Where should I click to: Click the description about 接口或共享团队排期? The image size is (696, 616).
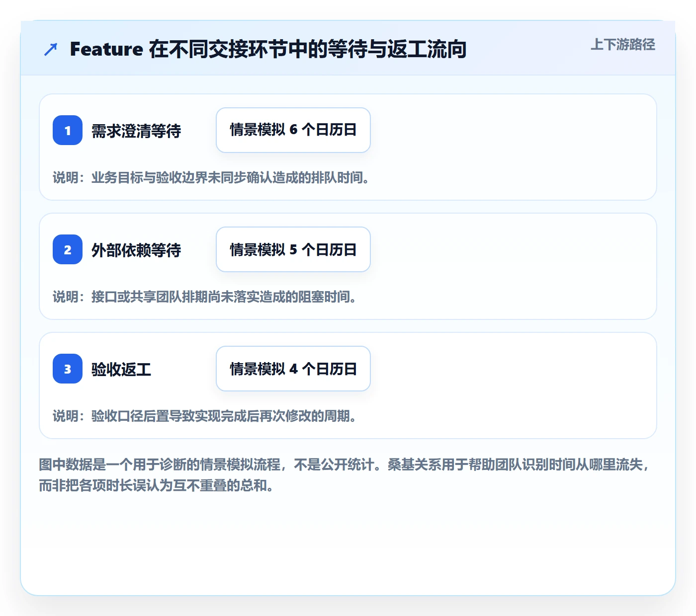click(x=205, y=297)
